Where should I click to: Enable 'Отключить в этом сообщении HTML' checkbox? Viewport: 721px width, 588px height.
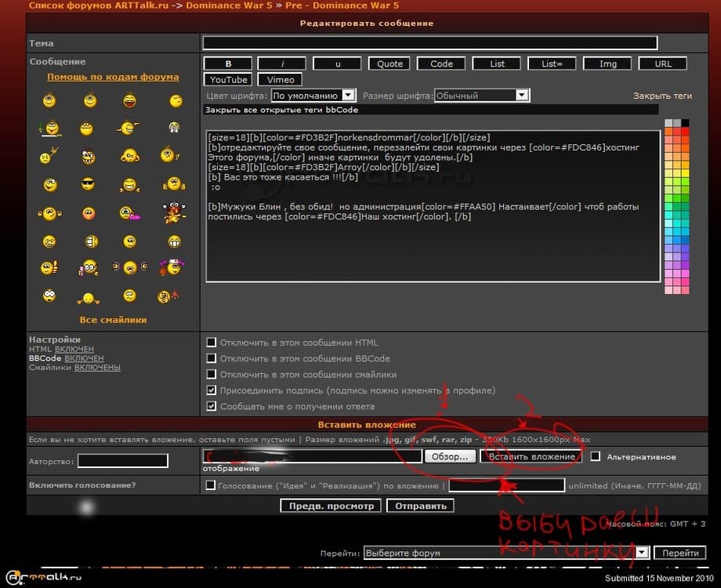[211, 343]
